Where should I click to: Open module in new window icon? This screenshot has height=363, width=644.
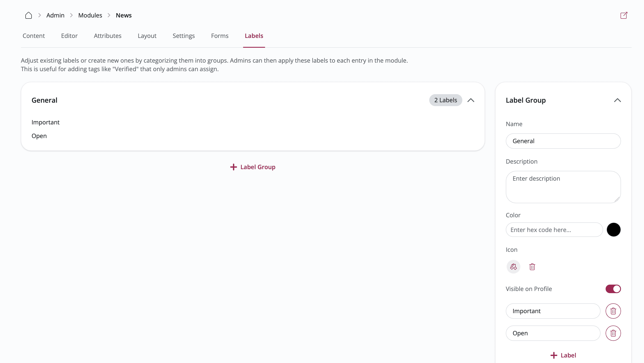624,15
